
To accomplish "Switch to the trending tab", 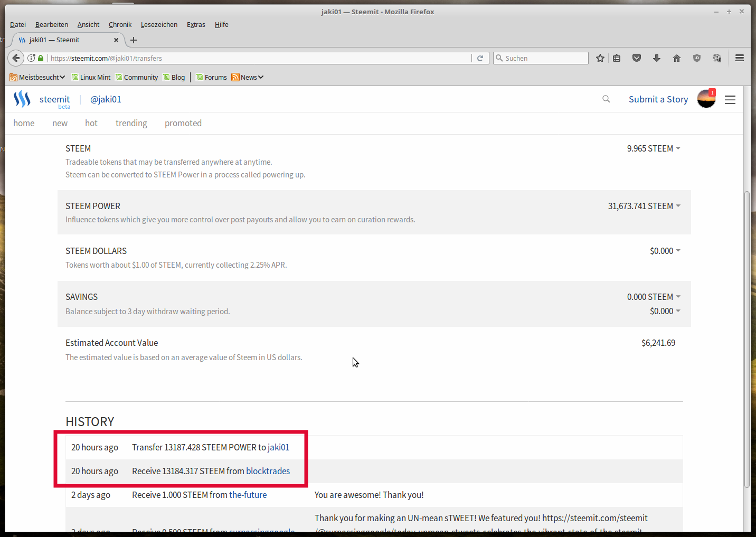I will [131, 123].
